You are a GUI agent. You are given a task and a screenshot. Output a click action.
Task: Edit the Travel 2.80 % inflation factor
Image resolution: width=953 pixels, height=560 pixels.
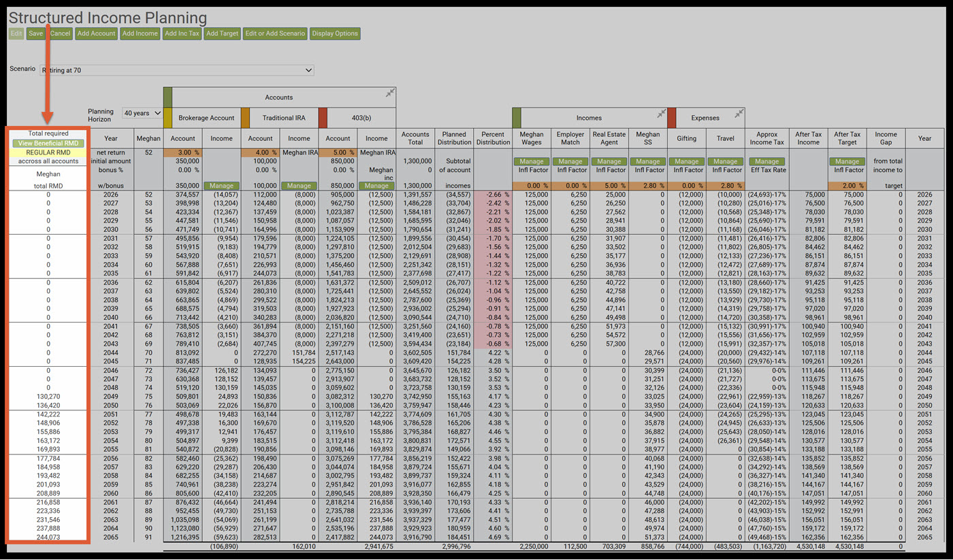[x=726, y=186]
